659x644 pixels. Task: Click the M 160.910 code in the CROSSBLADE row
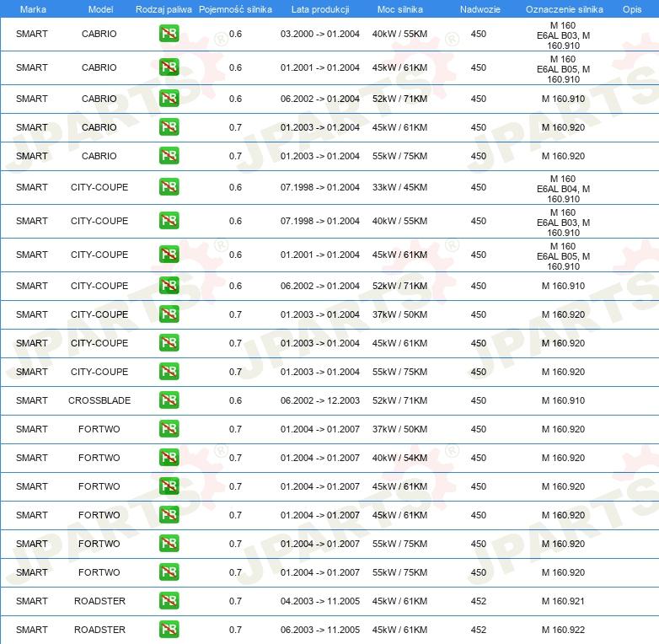pos(563,400)
